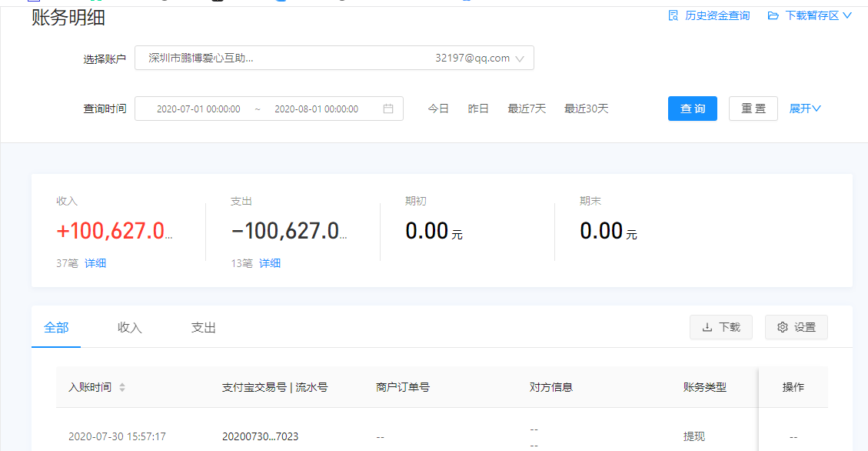The height and width of the screenshot is (451, 868).
Task: Open 详细 link under income total
Action: [95, 263]
